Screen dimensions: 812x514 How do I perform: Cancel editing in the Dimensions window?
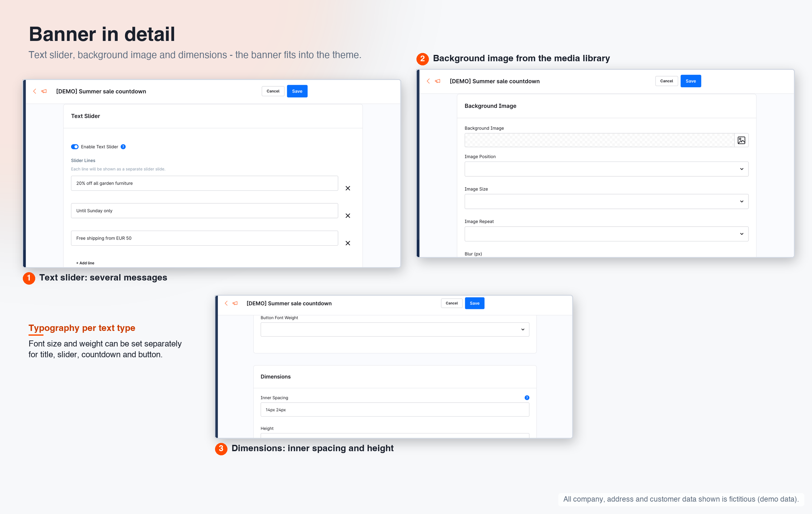coord(452,303)
